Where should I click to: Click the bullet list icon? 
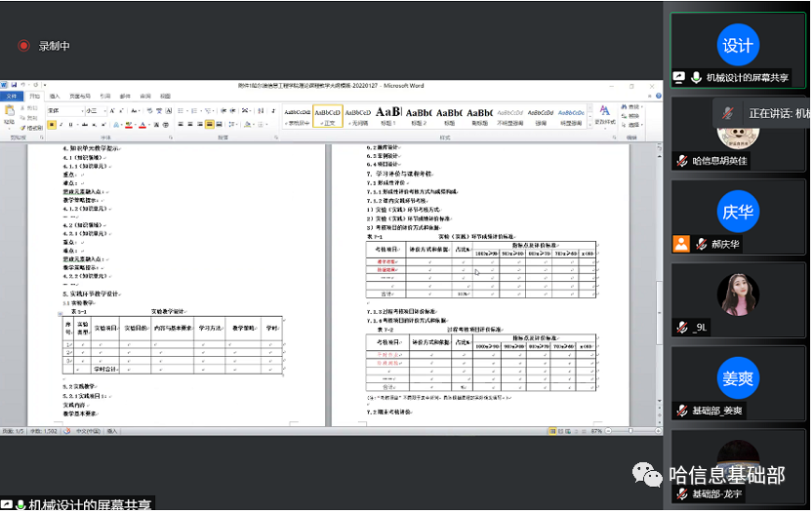[182, 111]
